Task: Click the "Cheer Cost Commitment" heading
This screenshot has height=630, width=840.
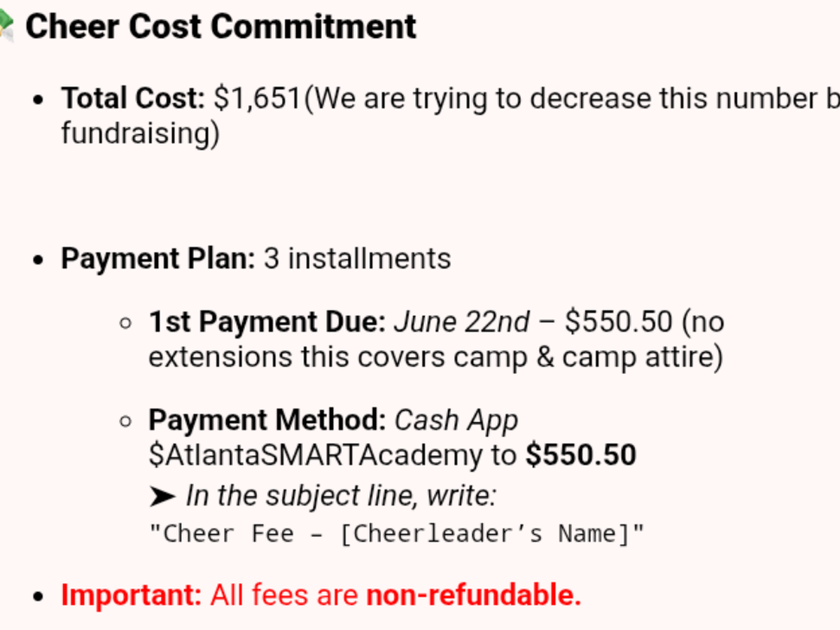Action: point(220,27)
